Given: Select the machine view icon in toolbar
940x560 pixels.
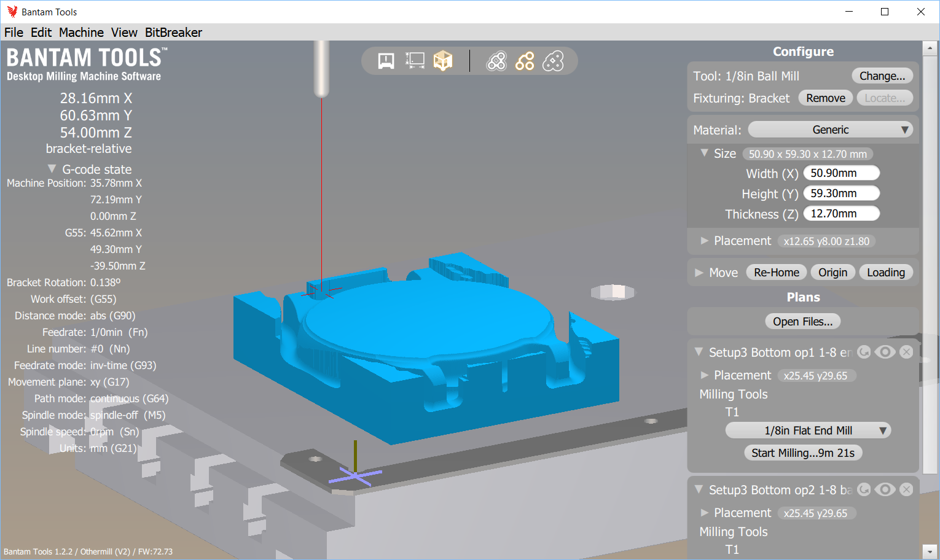Looking at the screenshot, I should (x=385, y=60).
